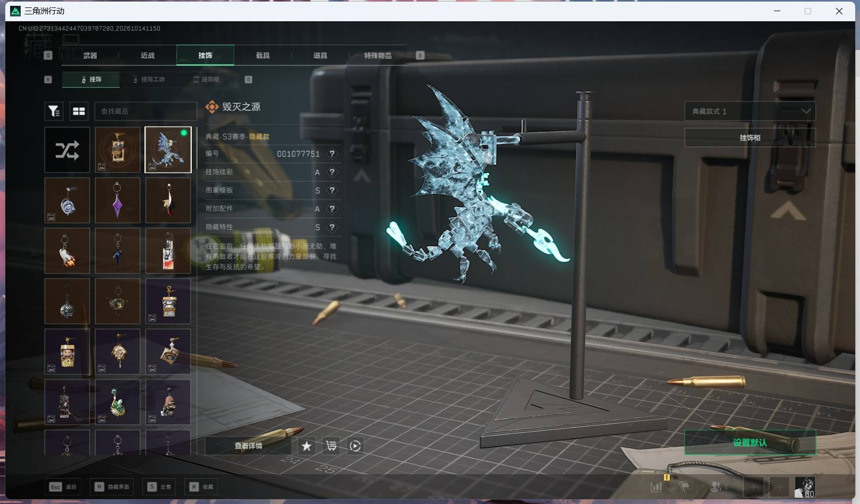Open the 特殊物品 tab

(x=378, y=55)
